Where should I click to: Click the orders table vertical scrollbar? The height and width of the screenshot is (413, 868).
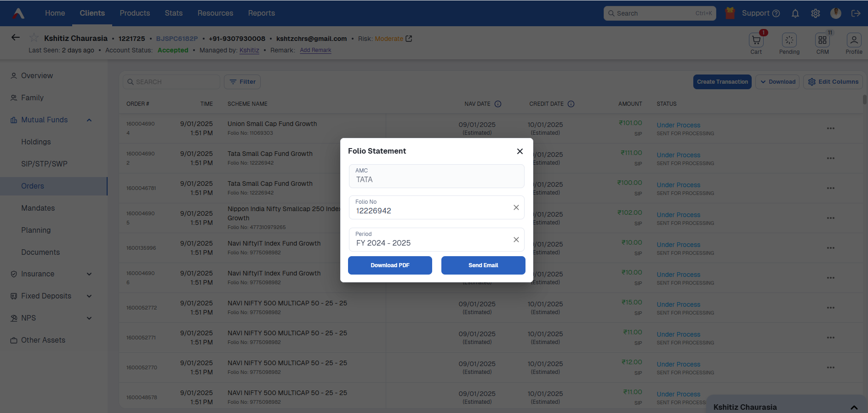click(x=865, y=99)
